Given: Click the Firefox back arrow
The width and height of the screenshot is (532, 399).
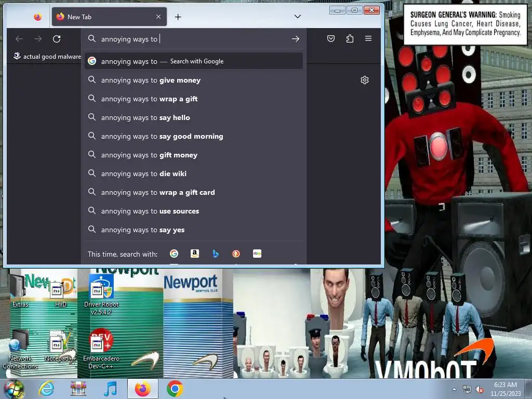Looking at the screenshot, I should [19, 39].
